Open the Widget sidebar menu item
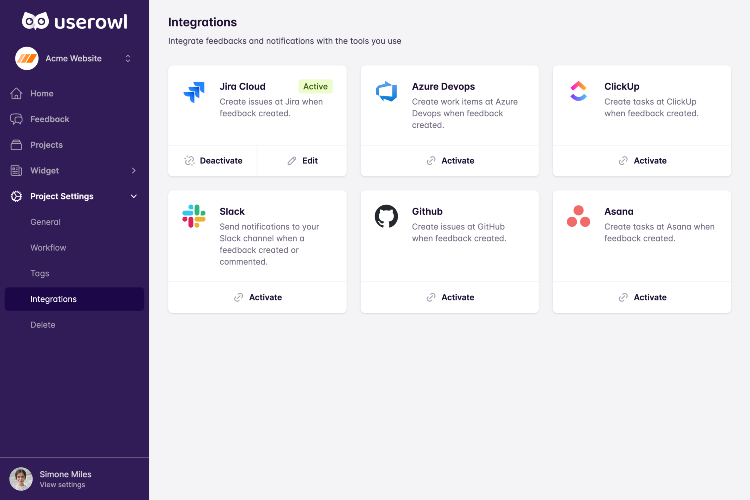 (74, 170)
